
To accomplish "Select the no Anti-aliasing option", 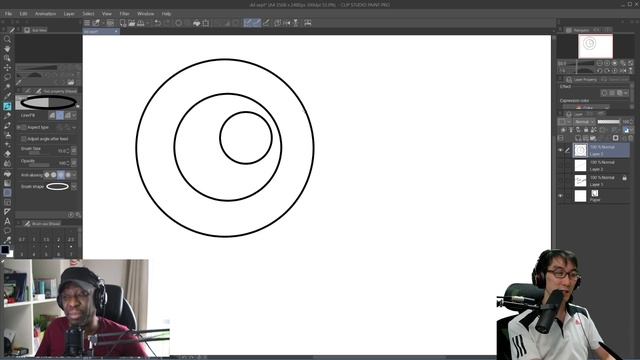I will coord(47,175).
